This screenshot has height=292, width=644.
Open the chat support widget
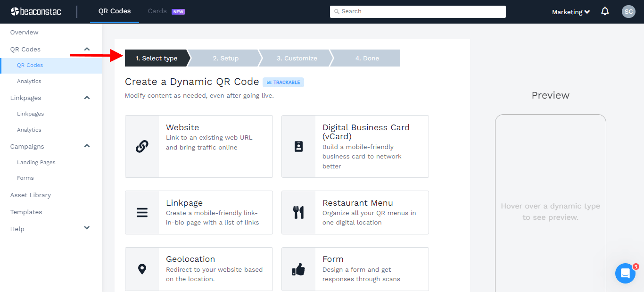click(x=625, y=273)
